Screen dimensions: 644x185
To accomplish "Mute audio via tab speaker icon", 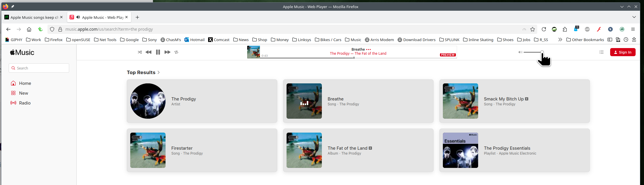I will 78,17.
